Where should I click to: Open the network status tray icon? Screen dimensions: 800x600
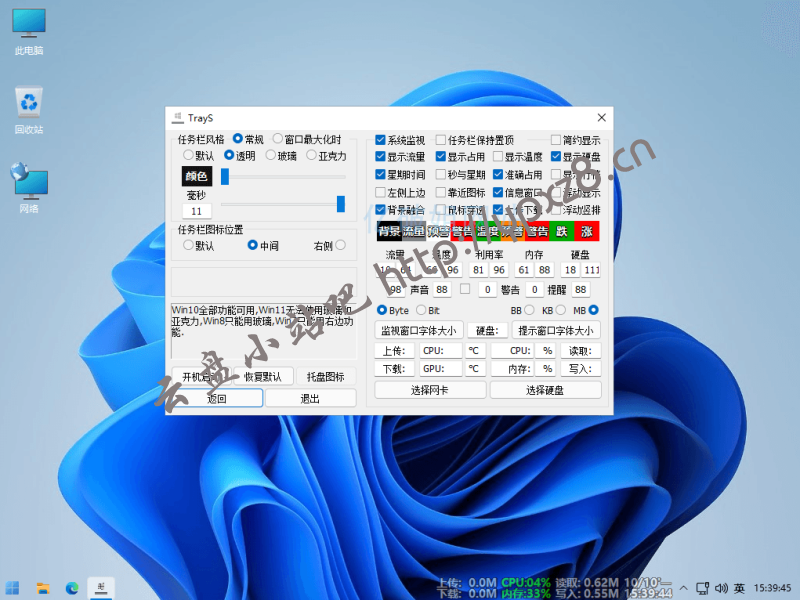point(703,588)
